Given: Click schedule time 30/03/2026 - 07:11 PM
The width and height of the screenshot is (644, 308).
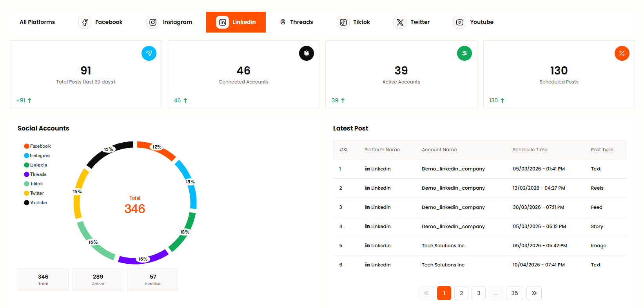Looking at the screenshot, I should [x=539, y=207].
